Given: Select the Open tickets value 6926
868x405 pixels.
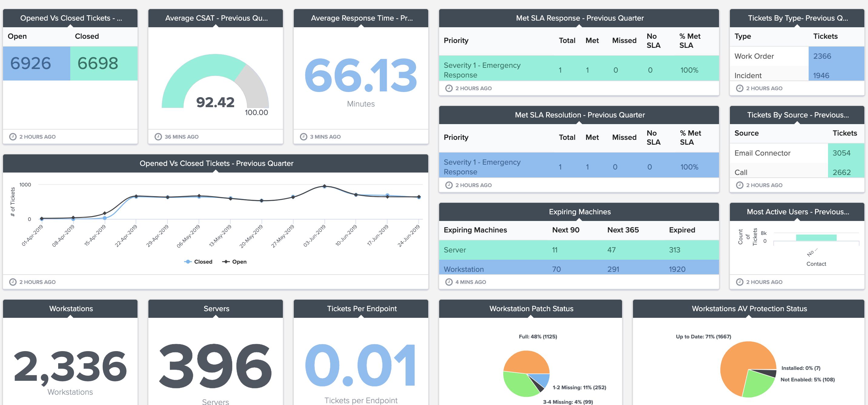Looking at the screenshot, I should [x=31, y=63].
